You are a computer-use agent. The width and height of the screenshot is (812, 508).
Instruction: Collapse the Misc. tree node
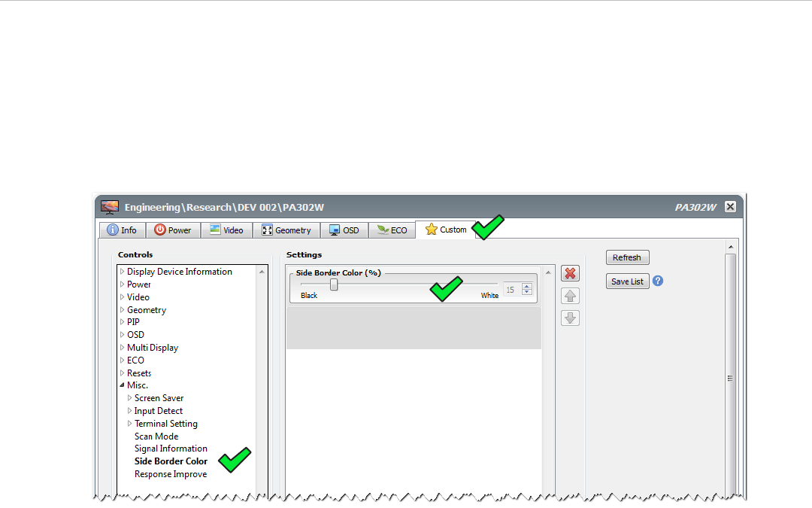pos(123,385)
